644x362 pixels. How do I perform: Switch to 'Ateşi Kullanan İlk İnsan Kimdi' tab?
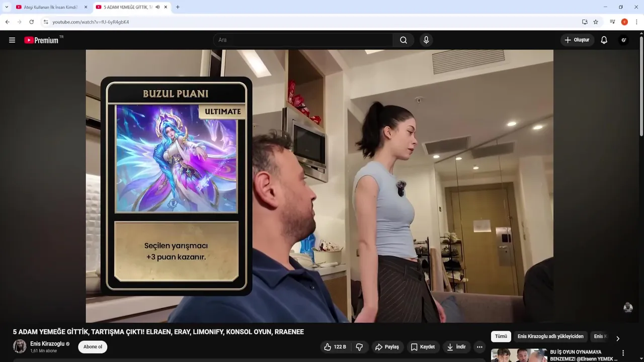tap(50, 7)
